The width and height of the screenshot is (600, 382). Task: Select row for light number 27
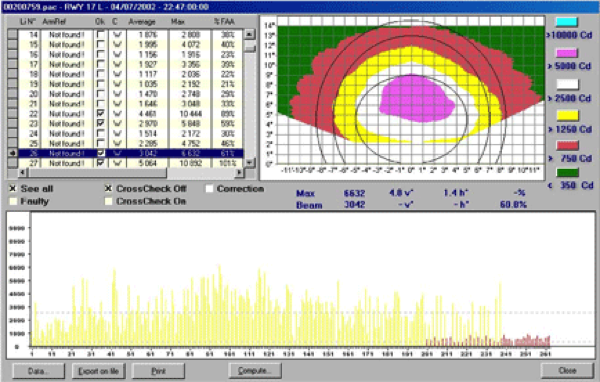click(130, 163)
